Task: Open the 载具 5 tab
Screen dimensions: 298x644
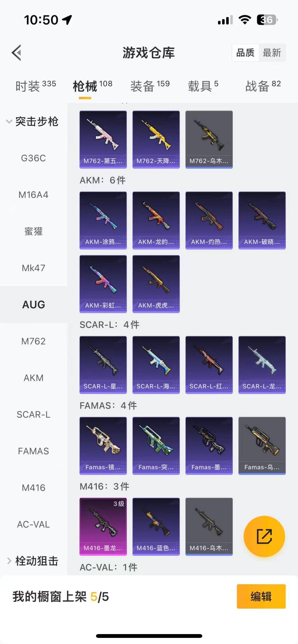Action: point(203,86)
